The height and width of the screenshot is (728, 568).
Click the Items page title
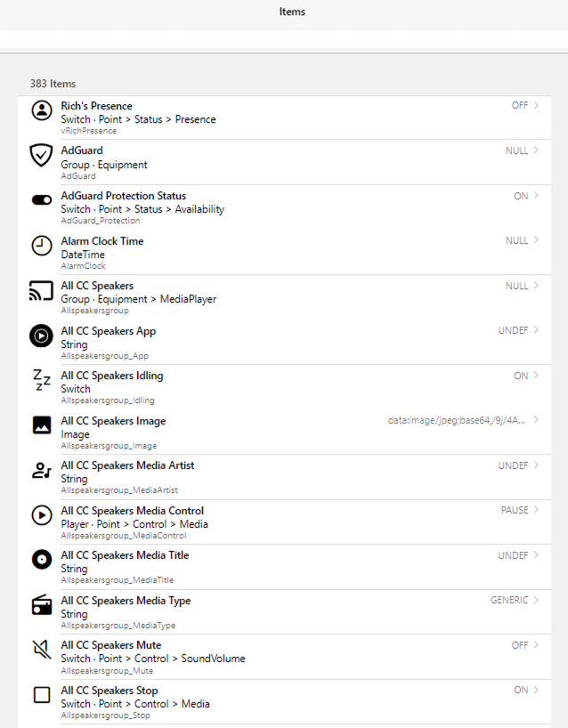tap(292, 12)
